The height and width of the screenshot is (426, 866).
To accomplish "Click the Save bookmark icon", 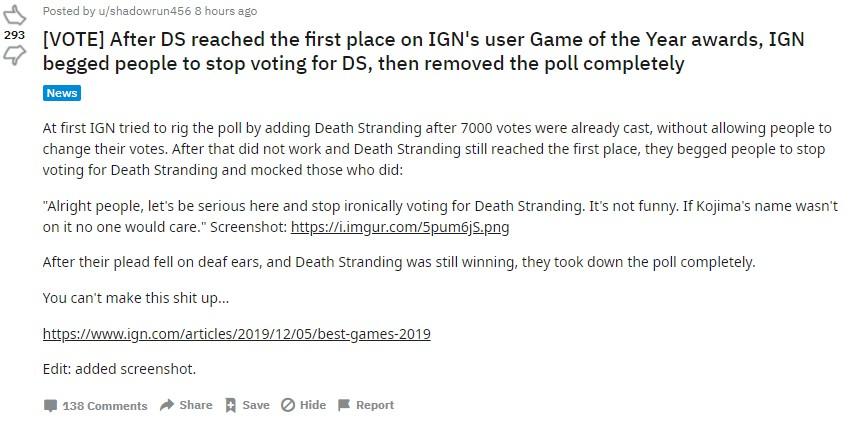I will [x=230, y=405].
